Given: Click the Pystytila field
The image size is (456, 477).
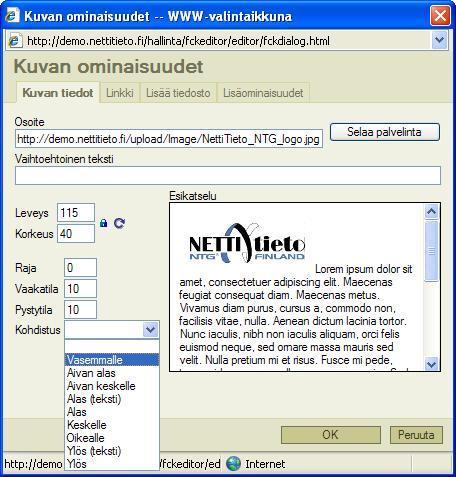Looking at the screenshot, I should 80,310.
